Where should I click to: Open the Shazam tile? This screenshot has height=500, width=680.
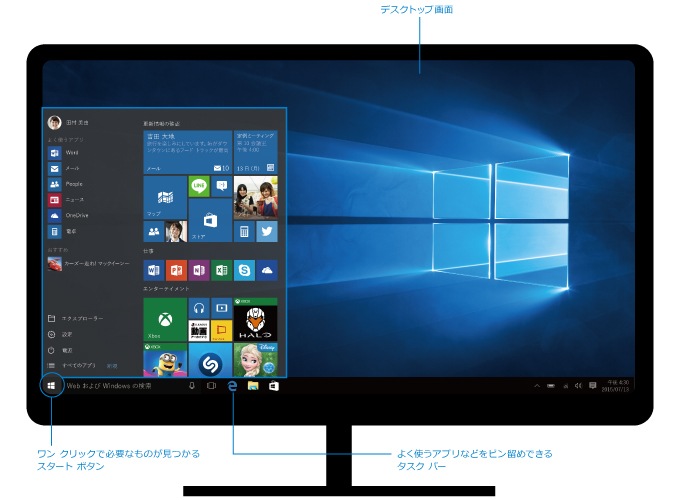point(210,360)
